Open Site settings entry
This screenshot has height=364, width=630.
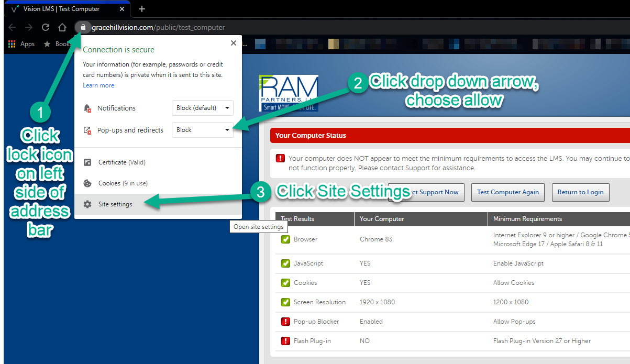pos(158,204)
